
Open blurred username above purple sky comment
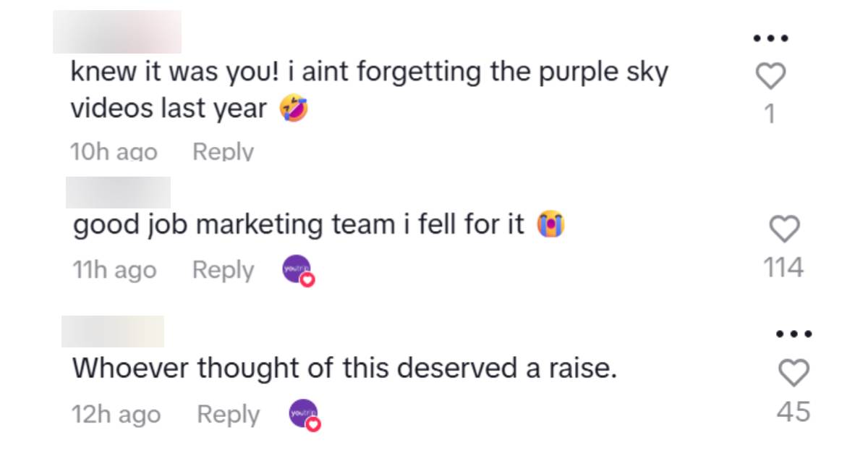pyautogui.click(x=117, y=32)
